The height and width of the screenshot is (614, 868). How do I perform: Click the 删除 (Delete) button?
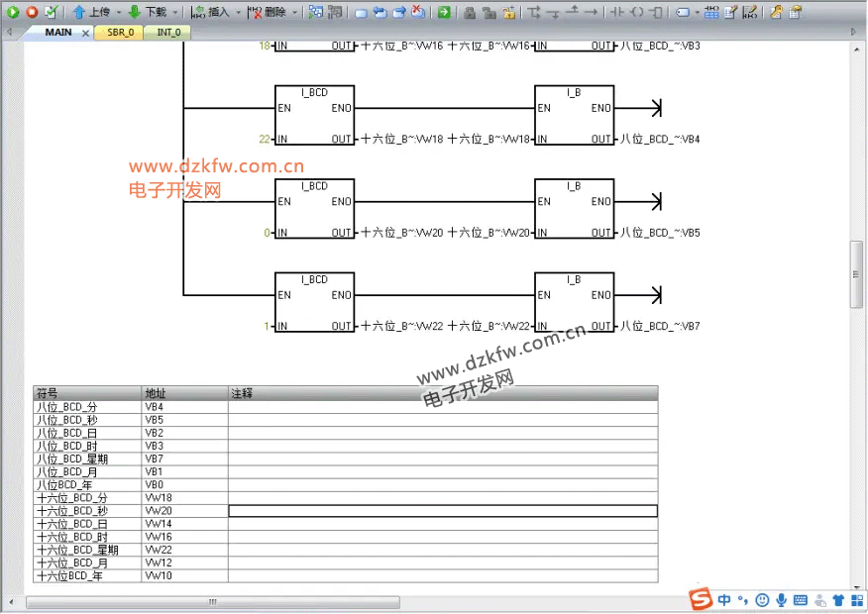click(x=268, y=12)
